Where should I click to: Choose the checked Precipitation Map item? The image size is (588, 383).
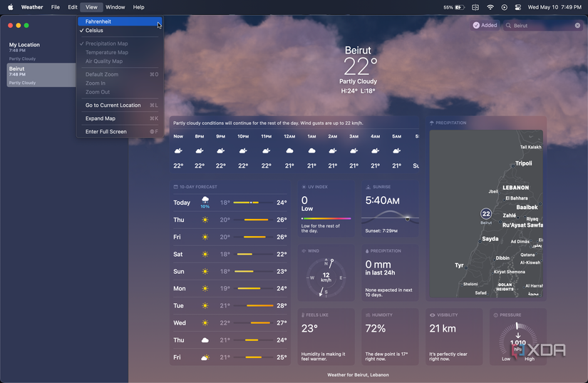click(120, 44)
